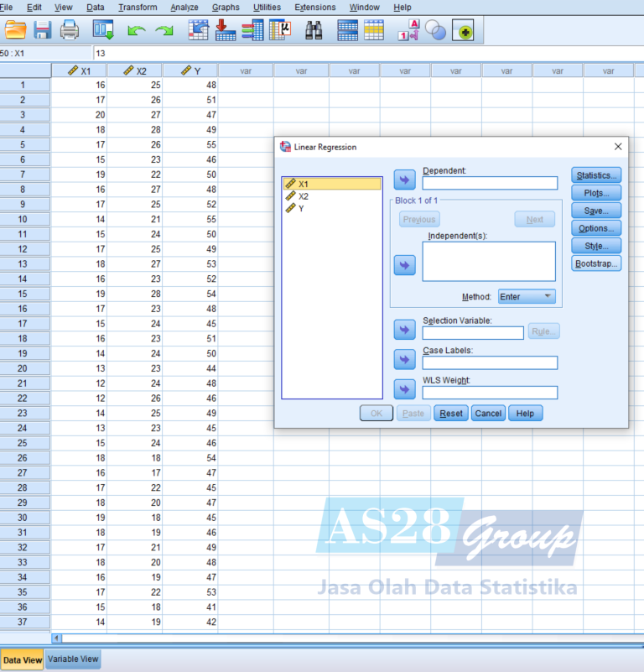This screenshot has height=672, width=644.
Task: Move variable to Dependent with arrow button
Action: point(405,180)
